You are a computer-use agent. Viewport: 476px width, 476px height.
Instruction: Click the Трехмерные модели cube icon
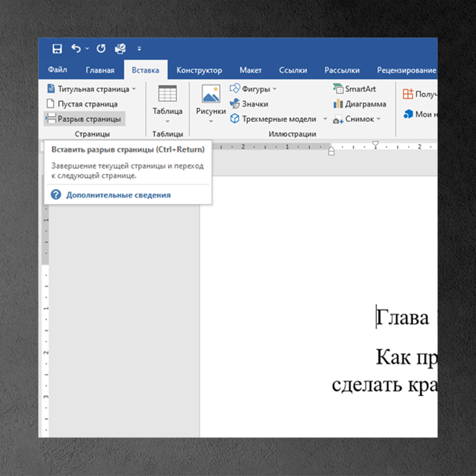[x=235, y=119]
